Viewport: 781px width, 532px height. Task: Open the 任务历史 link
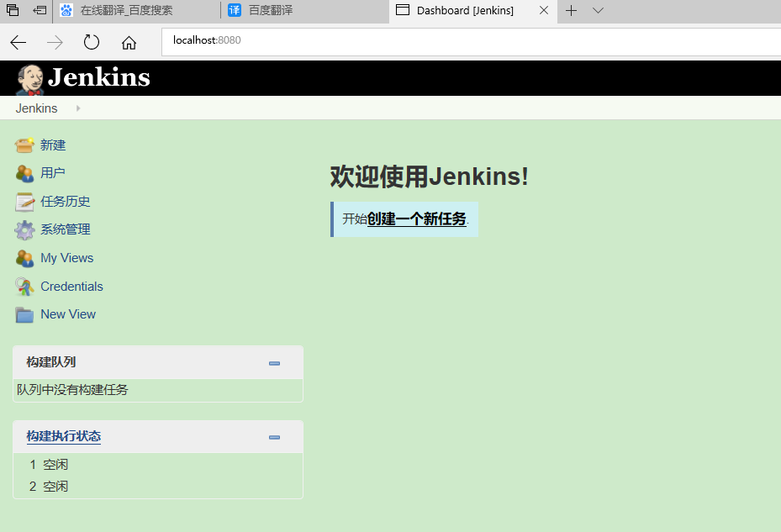tap(66, 201)
